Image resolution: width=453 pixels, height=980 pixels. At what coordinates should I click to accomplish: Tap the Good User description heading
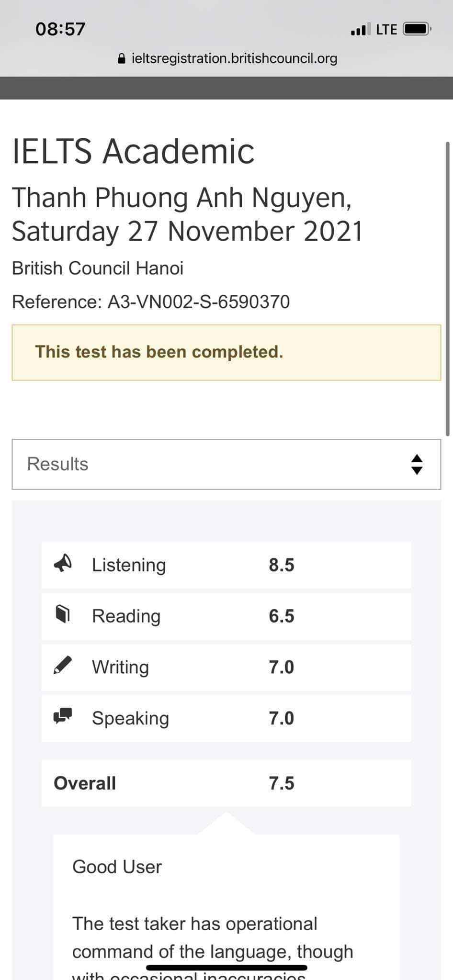coord(117,867)
